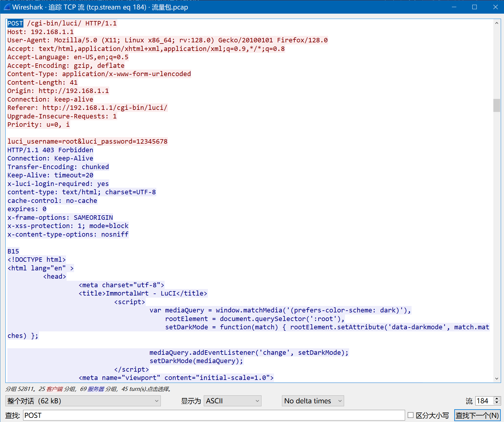Decrement the stream number with down arrow
The width and height of the screenshot is (504, 422).
[497, 403]
